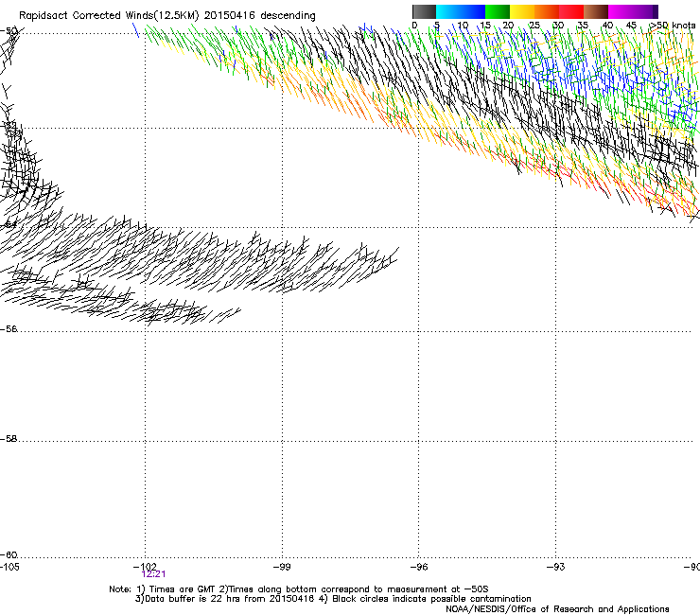Click the title text 'Rapidscat Corrected Winds(12.5KM)'
This screenshot has height=615, width=700.
(x=109, y=16)
